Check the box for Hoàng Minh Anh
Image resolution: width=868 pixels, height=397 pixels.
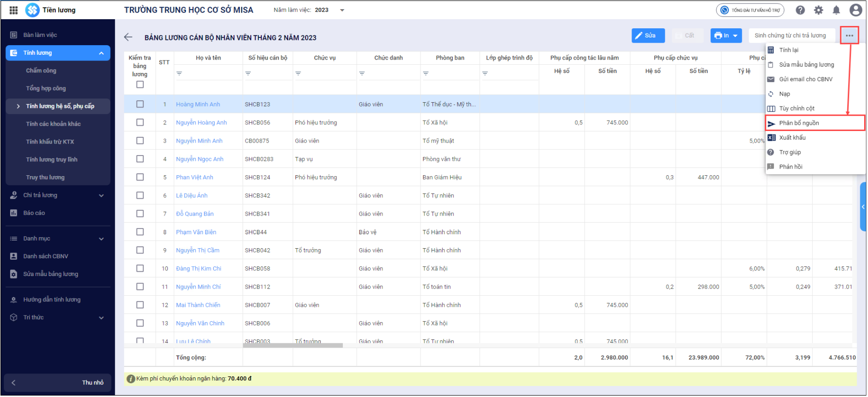pyautogui.click(x=140, y=104)
